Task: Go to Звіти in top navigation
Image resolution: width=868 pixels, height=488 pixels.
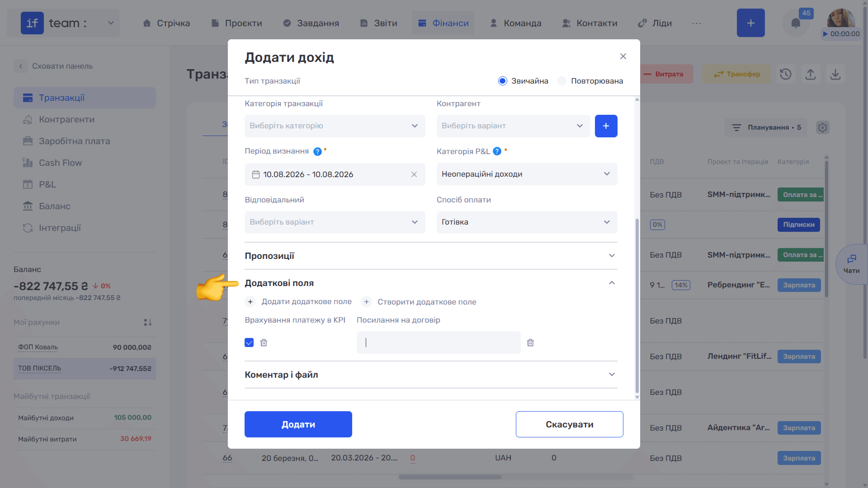Action: point(379,23)
